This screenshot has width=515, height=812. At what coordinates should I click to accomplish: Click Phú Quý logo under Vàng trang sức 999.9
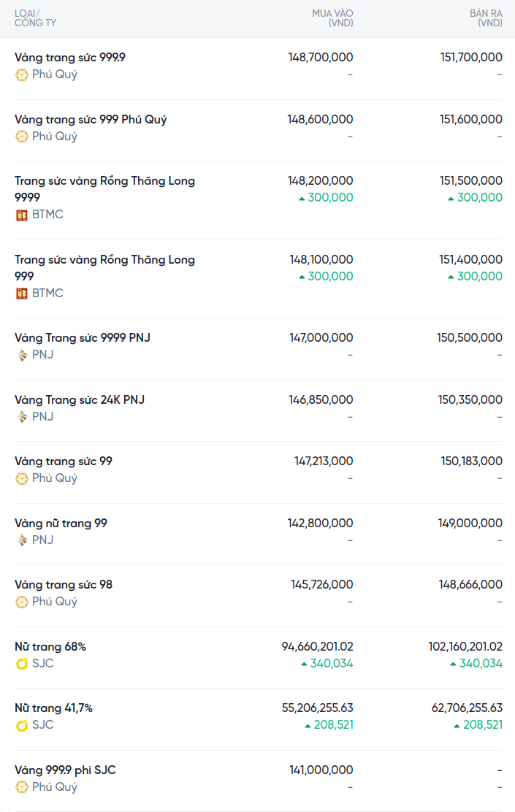tap(22, 74)
